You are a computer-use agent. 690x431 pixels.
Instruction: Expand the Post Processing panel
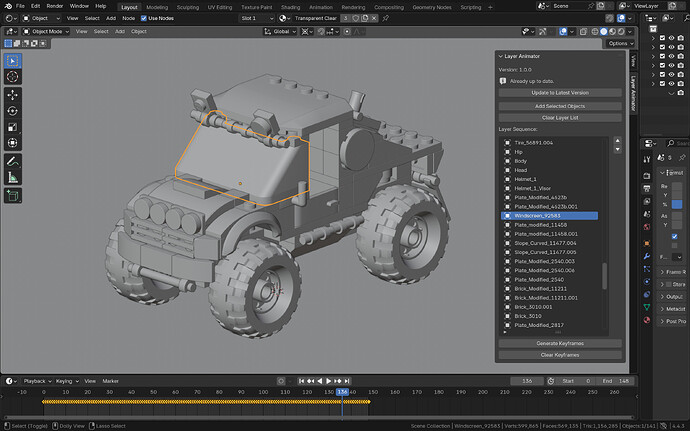pyautogui.click(x=662, y=321)
